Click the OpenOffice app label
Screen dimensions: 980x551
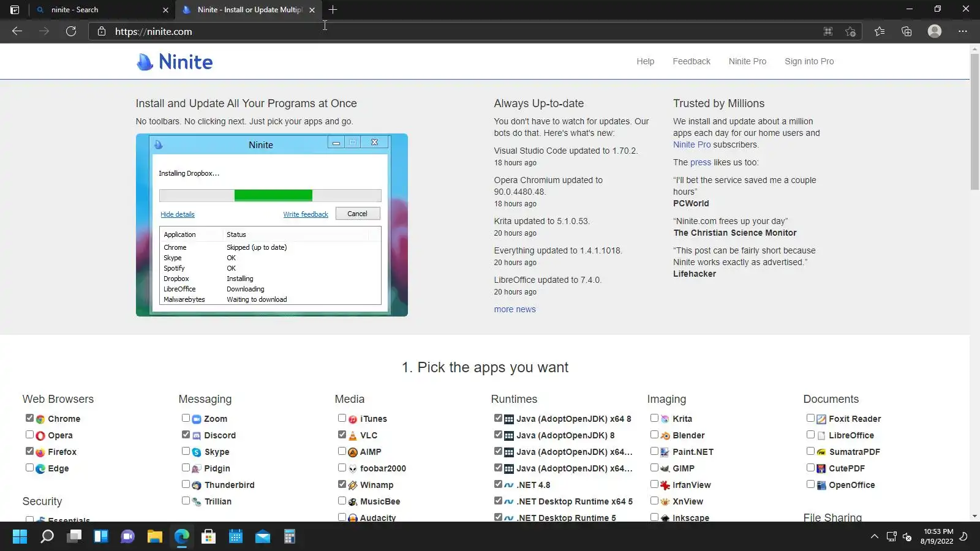pos(852,485)
